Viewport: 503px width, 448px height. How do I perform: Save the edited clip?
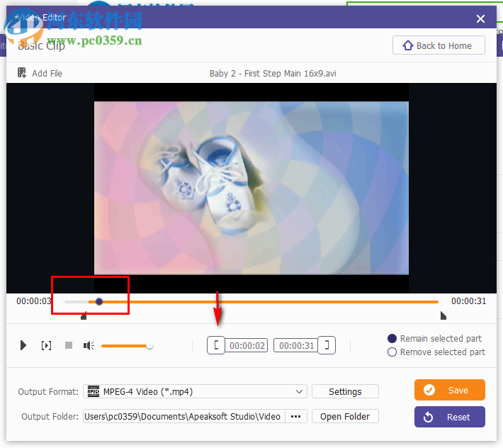[449, 390]
